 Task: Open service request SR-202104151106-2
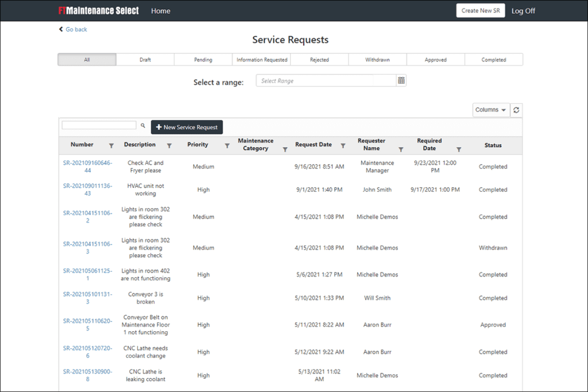pyautogui.click(x=87, y=216)
